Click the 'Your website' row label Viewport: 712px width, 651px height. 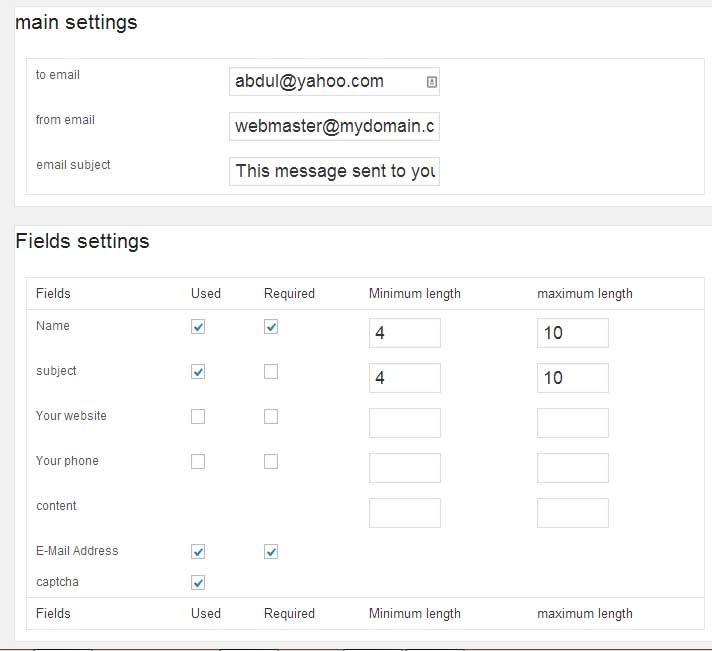[x=71, y=416]
